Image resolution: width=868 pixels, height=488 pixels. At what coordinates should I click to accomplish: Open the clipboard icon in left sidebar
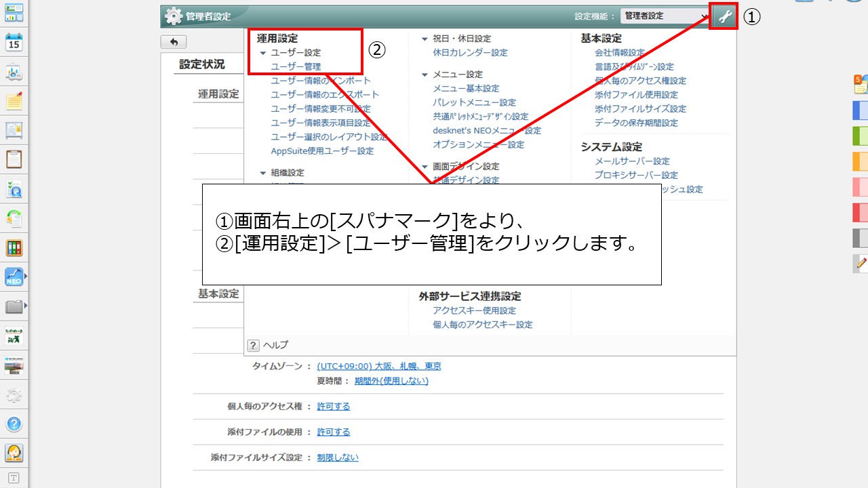click(14, 159)
